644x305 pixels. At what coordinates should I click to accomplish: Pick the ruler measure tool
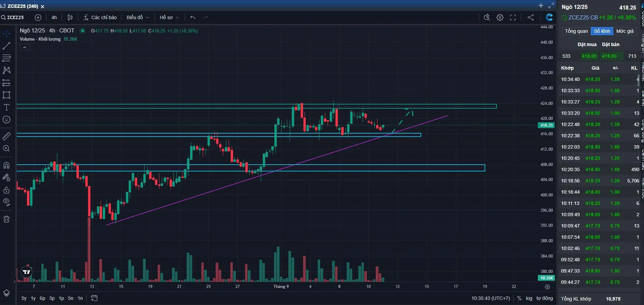pyautogui.click(x=6, y=136)
